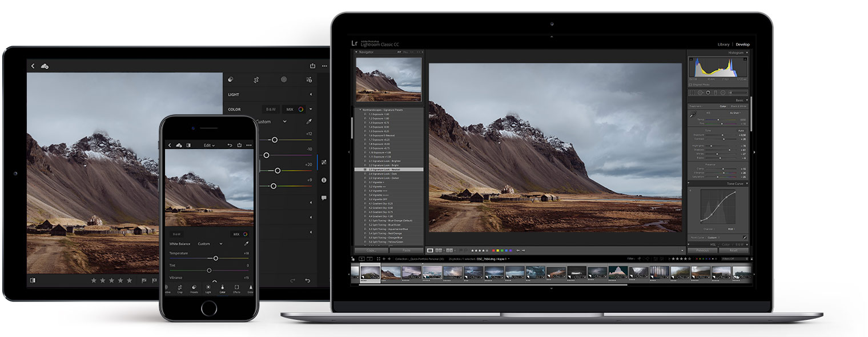Select the Crop Overlay tool
The width and height of the screenshot is (868, 337).
[x=692, y=93]
